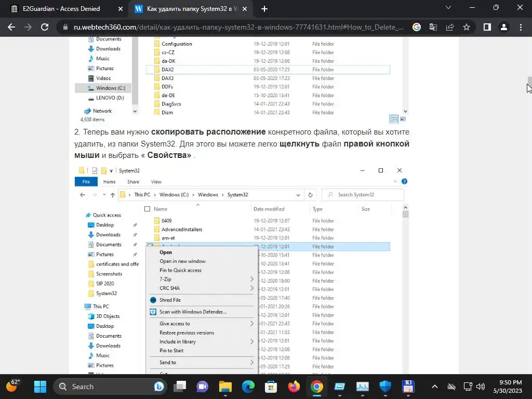Toggle the select-all checkbox beside Name
Image resolution: width=532 pixels, height=399 pixels.
coord(147,209)
